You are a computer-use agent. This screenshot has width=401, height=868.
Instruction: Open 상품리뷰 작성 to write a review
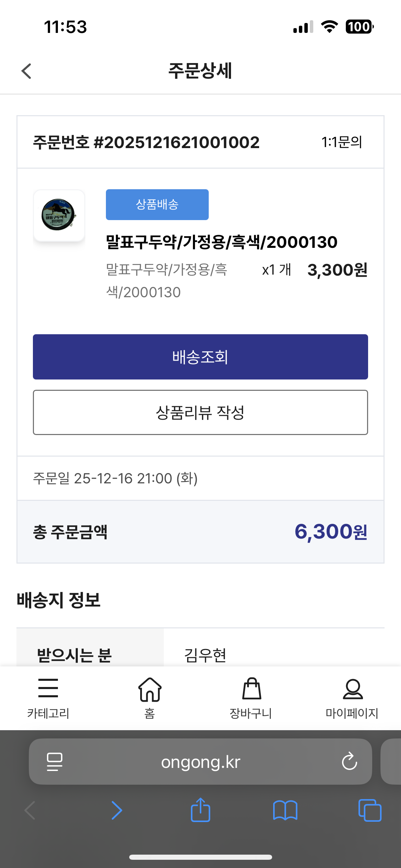200,412
